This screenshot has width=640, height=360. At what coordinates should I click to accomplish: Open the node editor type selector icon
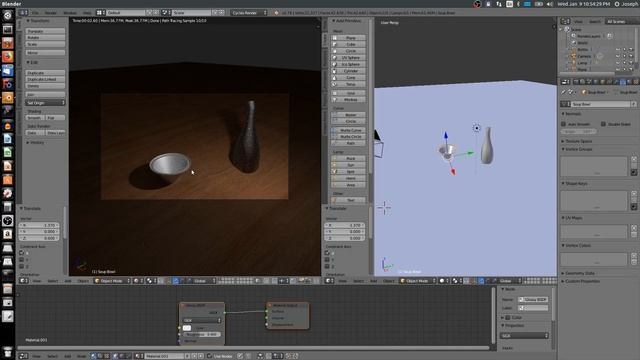(x=24, y=356)
